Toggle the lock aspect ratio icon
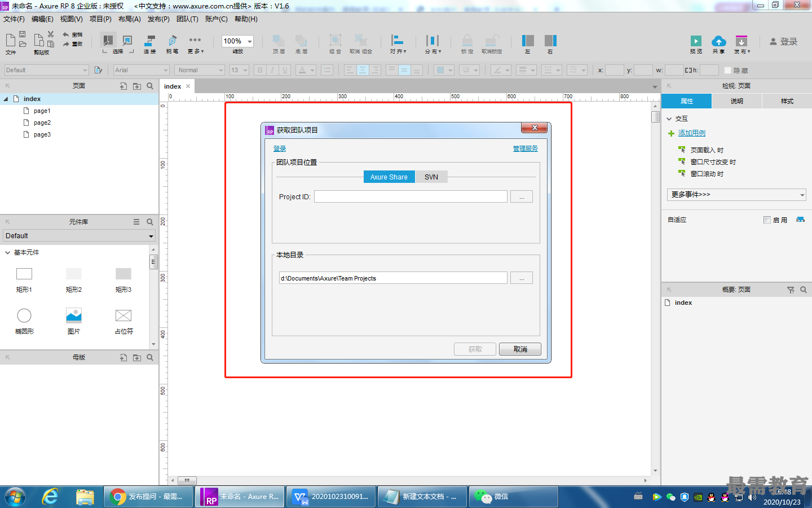This screenshot has width=812, height=508. coord(688,70)
